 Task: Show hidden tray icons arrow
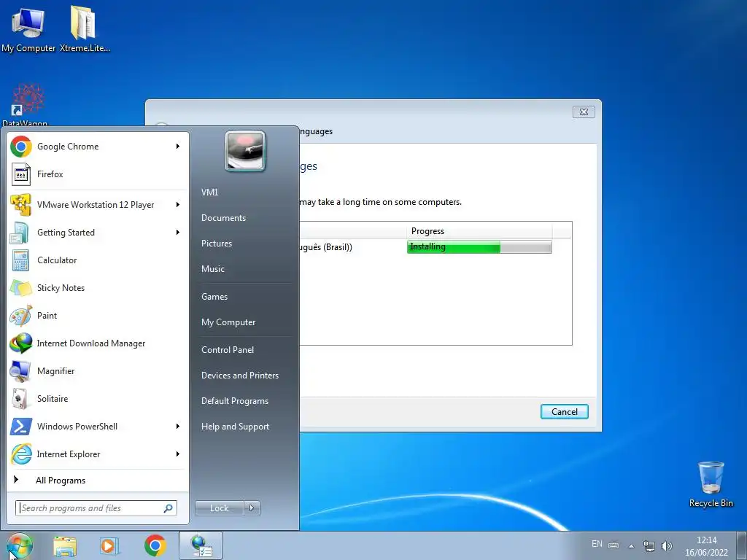631,546
